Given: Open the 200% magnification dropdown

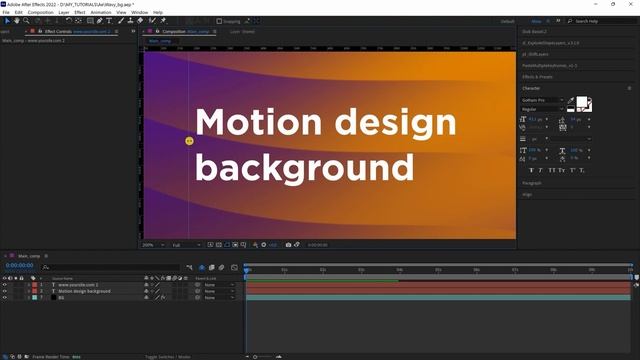Looking at the screenshot, I should (x=153, y=245).
